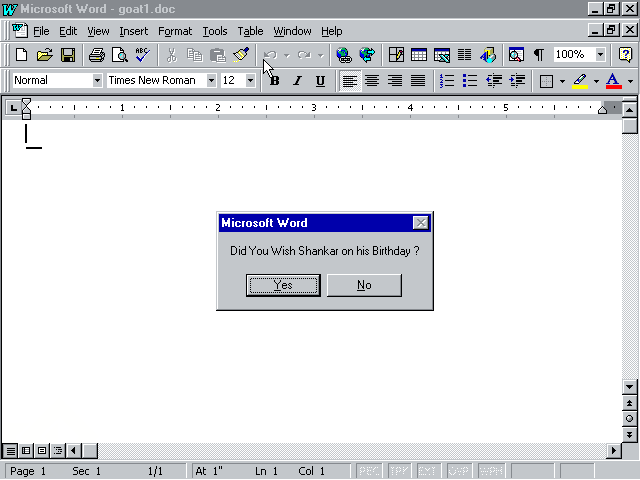
Task: Expand the redo history arrow
Action: tap(321, 55)
